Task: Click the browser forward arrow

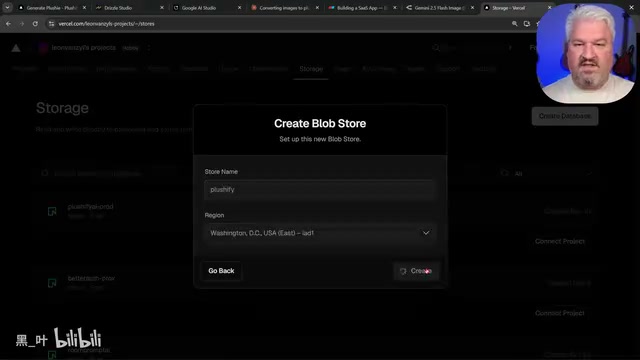Action: coord(22,24)
